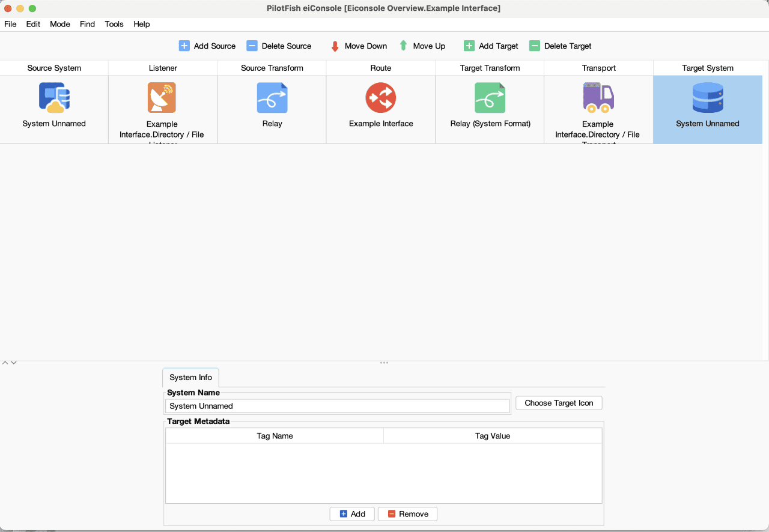769x532 pixels.
Task: Click the Add Target label text
Action: pyautogui.click(x=499, y=46)
